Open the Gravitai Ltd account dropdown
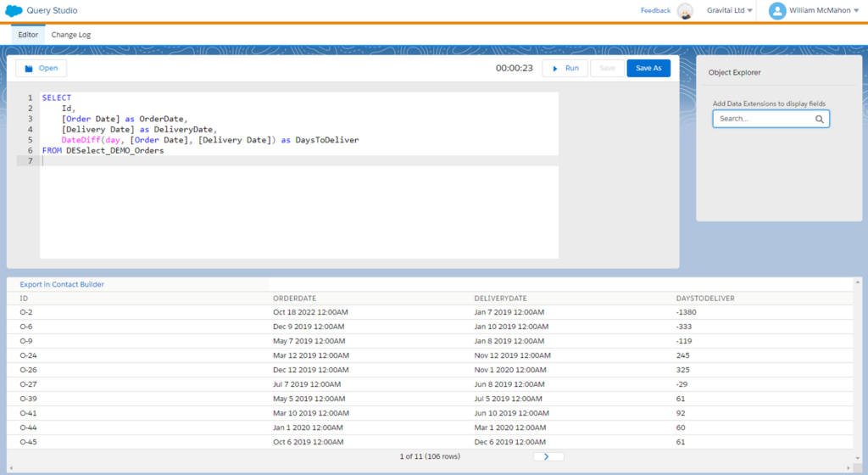This screenshot has height=475, width=868. click(730, 11)
